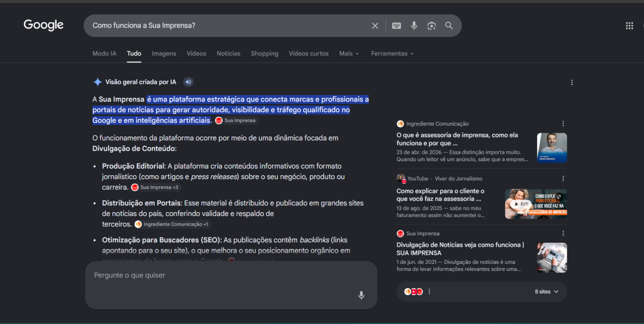Open the Ferramentas dropdown

(x=392, y=54)
